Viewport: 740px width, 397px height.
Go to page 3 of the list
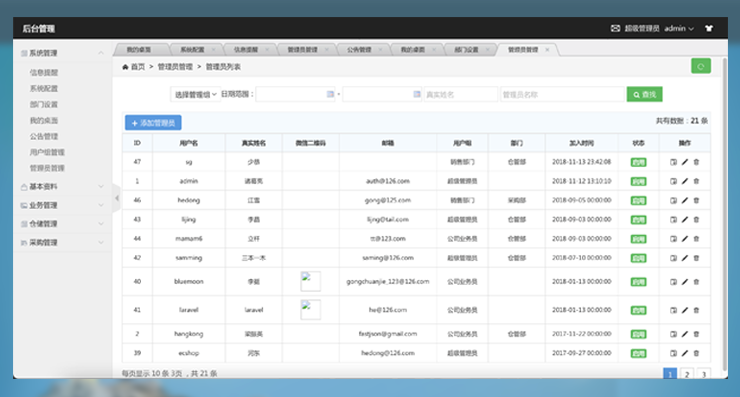703,374
